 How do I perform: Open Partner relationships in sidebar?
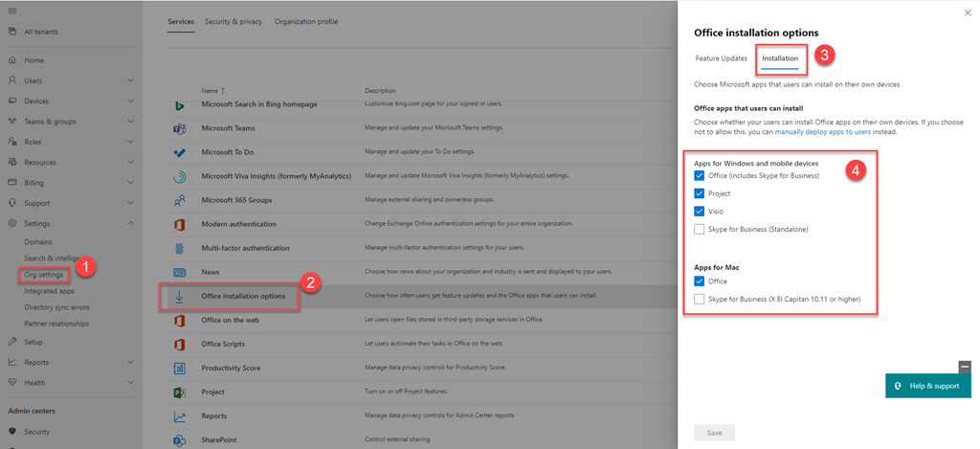click(x=56, y=324)
